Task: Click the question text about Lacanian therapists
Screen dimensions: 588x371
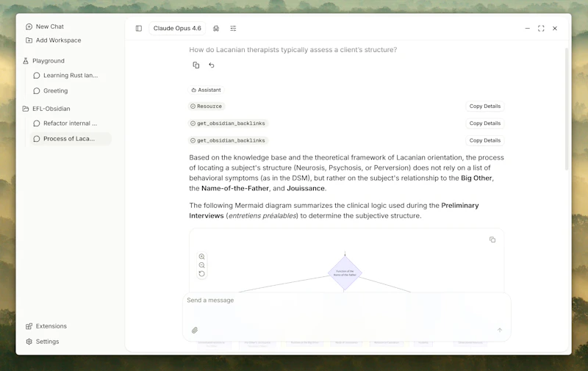Action: point(293,50)
